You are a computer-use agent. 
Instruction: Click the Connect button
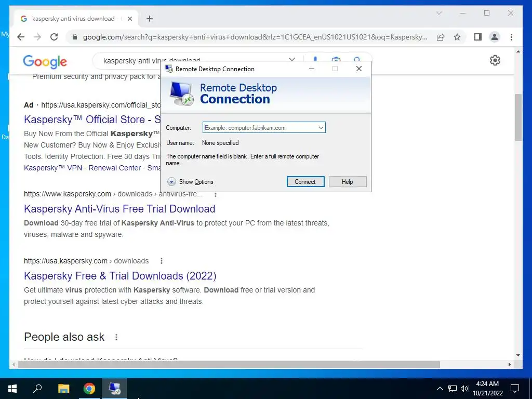(x=305, y=181)
